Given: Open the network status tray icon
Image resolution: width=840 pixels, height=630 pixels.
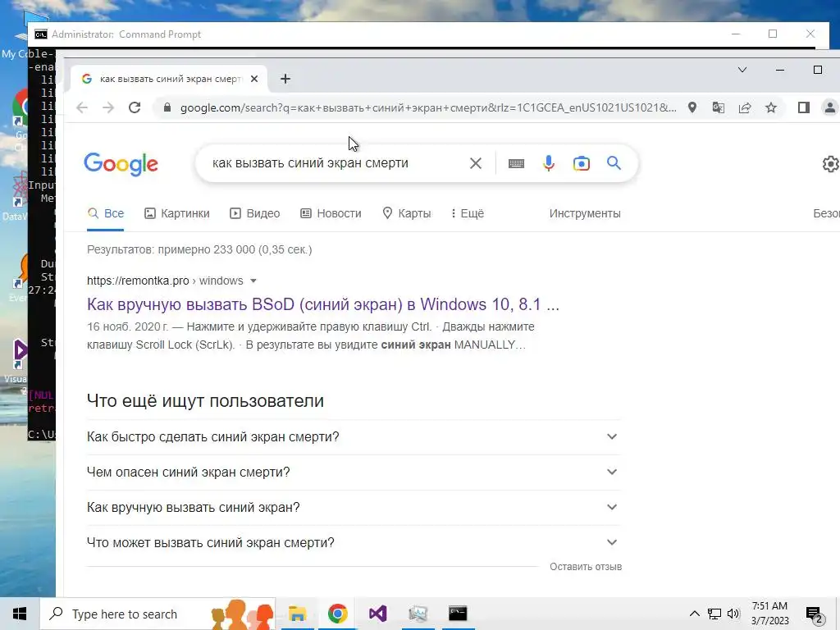Looking at the screenshot, I should click(714, 614).
